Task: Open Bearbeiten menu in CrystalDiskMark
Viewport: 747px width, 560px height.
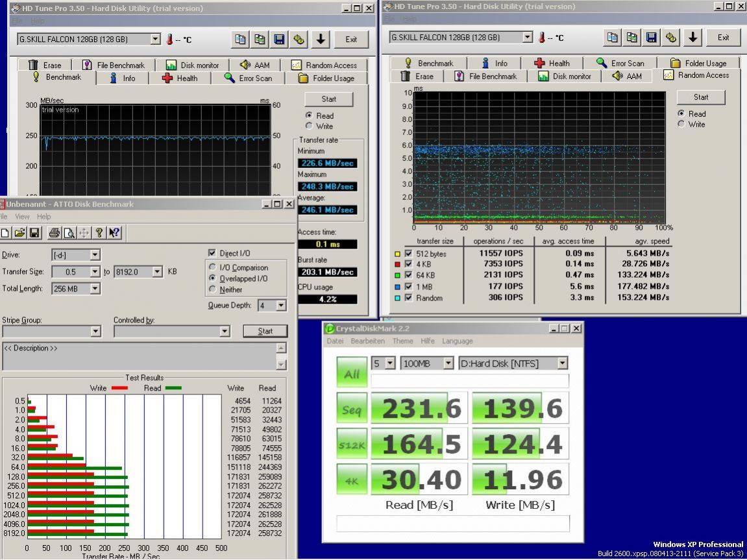Action: click(368, 341)
